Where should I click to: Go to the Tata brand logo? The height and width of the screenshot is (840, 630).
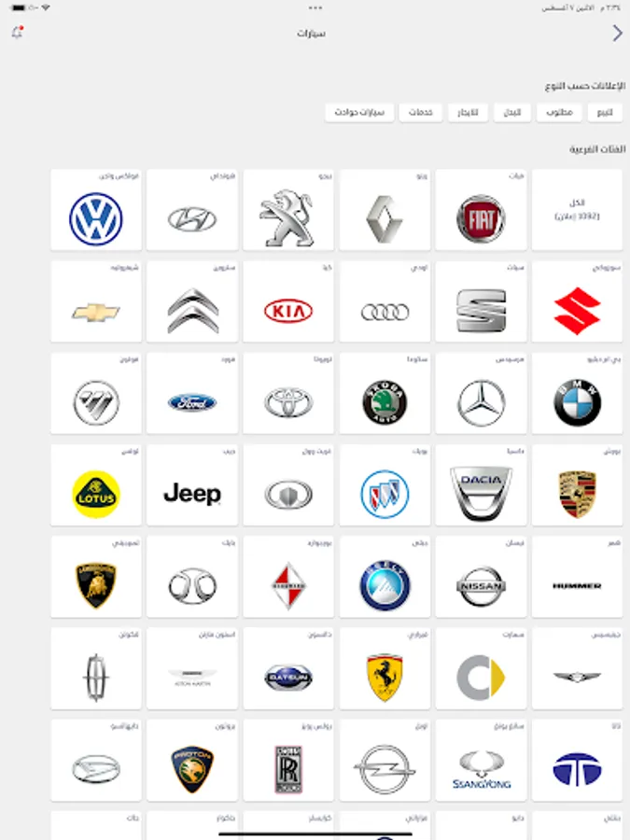(x=577, y=769)
